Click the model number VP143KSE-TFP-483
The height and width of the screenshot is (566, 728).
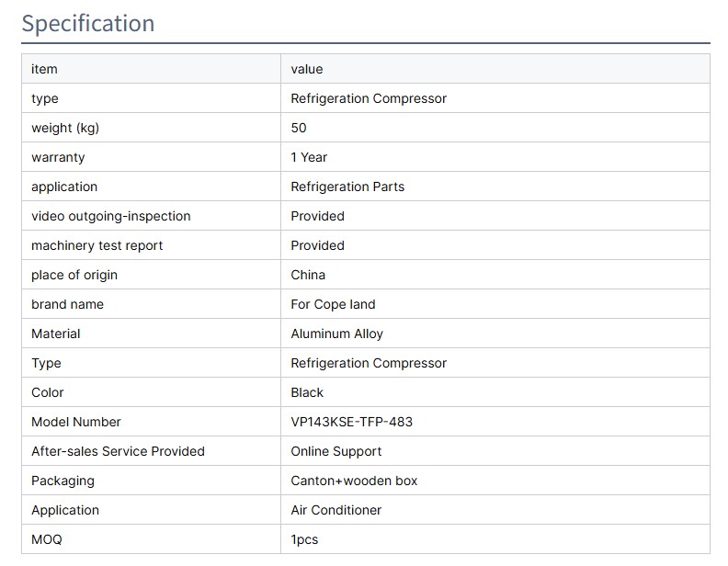(x=351, y=422)
